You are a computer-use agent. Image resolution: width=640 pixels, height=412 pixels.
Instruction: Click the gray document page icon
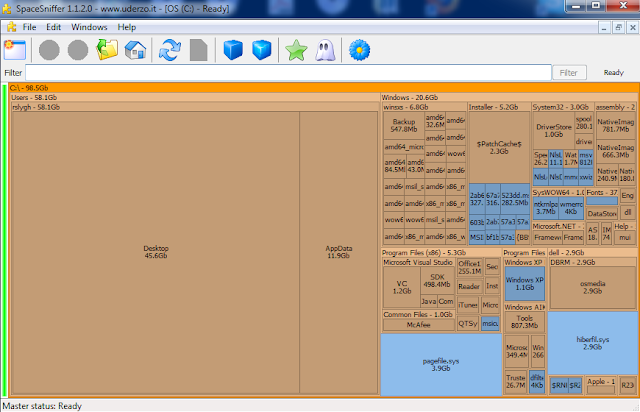point(198,50)
